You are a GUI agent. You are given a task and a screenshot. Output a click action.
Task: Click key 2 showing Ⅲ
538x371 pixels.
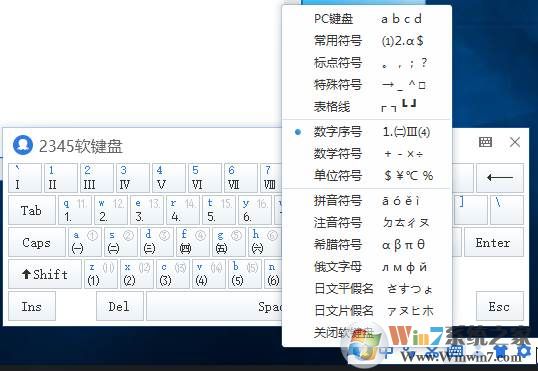[97, 178]
